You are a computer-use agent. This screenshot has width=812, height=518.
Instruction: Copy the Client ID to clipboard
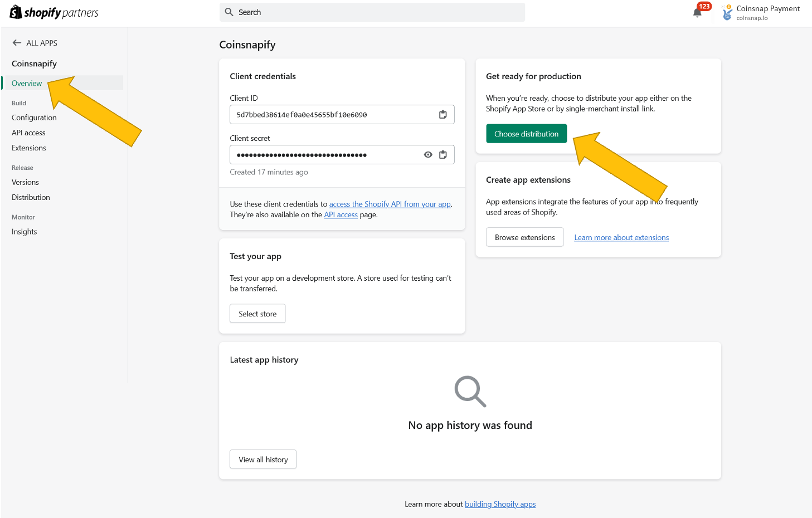point(443,115)
